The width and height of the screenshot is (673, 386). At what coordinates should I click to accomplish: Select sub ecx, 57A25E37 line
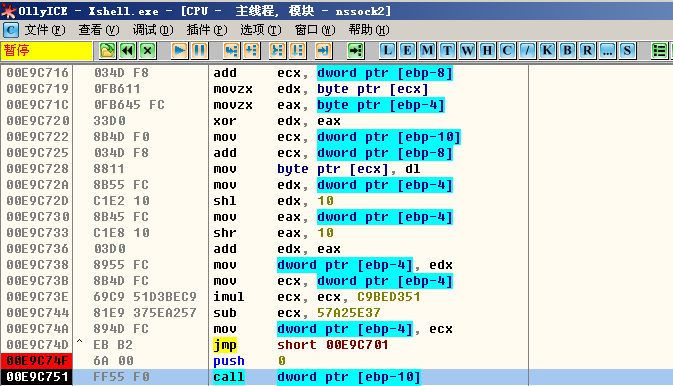point(297,313)
